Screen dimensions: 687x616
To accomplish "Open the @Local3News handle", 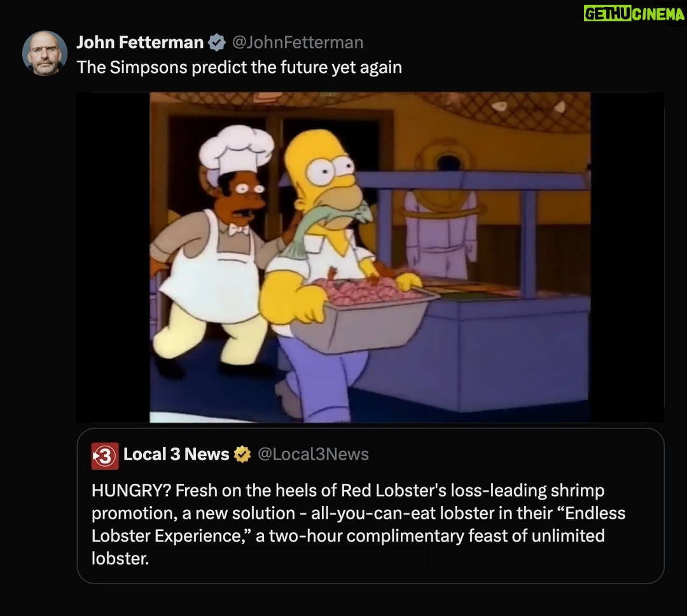I will (x=313, y=454).
